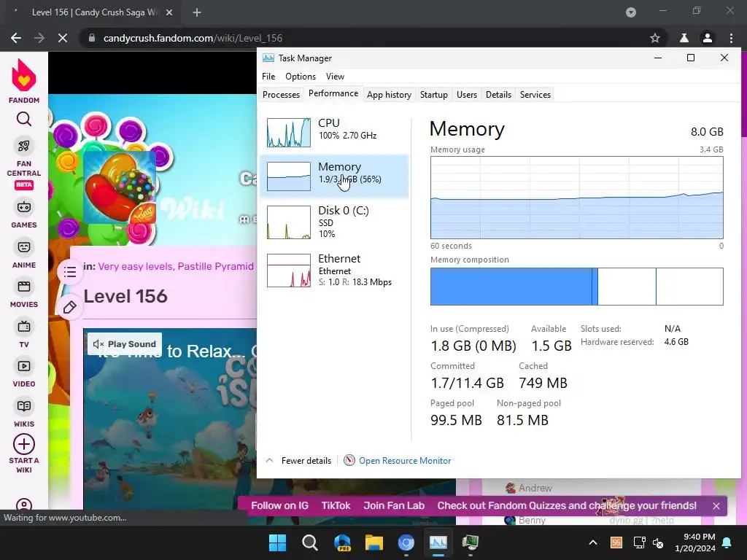
Task: Switch to the Details tab
Action: 498,94
